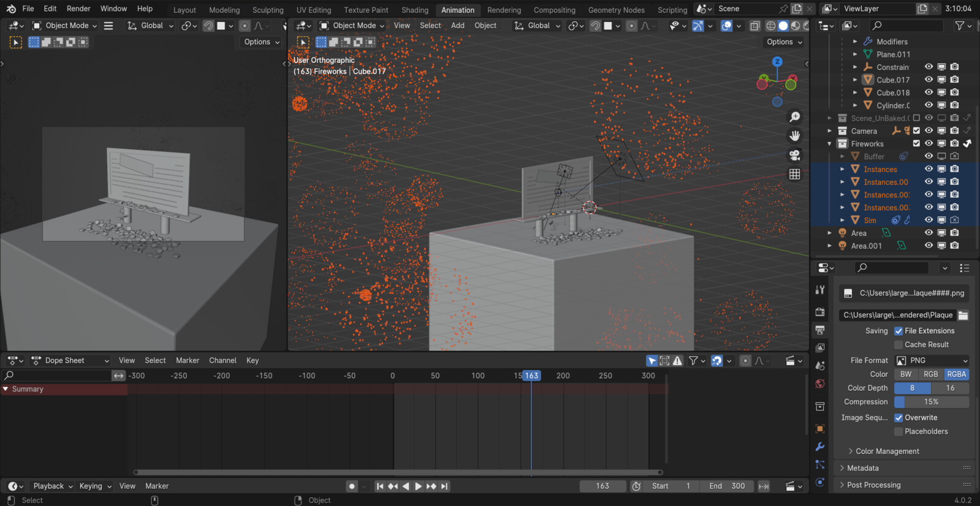Viewport: 980px width, 506px height.
Task: Open the Blender logo application menu
Action: pyautogui.click(x=11, y=9)
